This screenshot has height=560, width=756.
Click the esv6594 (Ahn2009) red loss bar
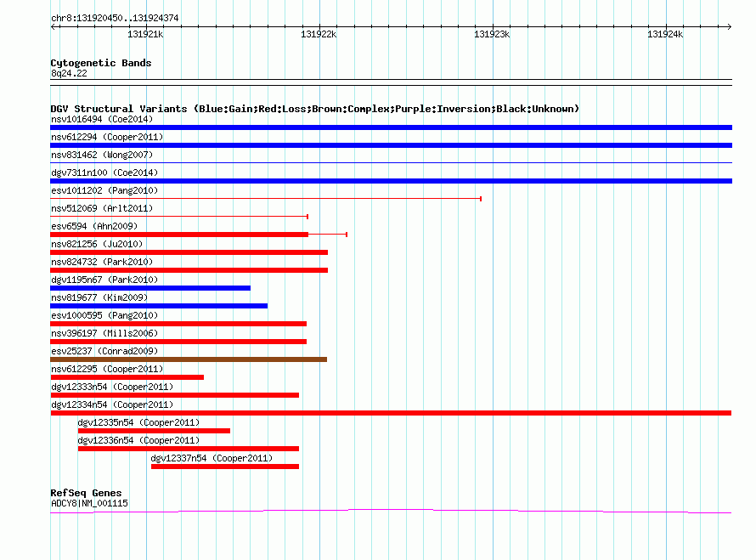coord(179,235)
